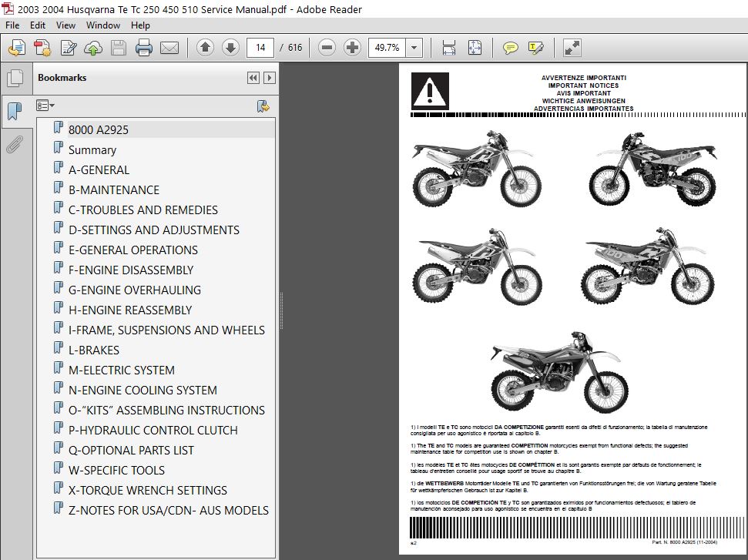
Task: Open Z-NOTES FOR USA/CDN- AUS MODELS bookmark
Action: pos(169,511)
